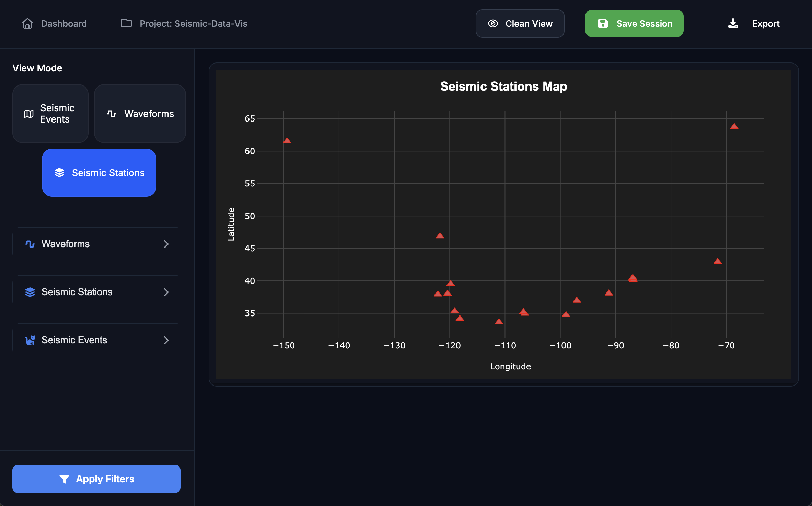The width and height of the screenshot is (812, 506).
Task: Click the station marker near longitude -97
Action: pos(577,300)
